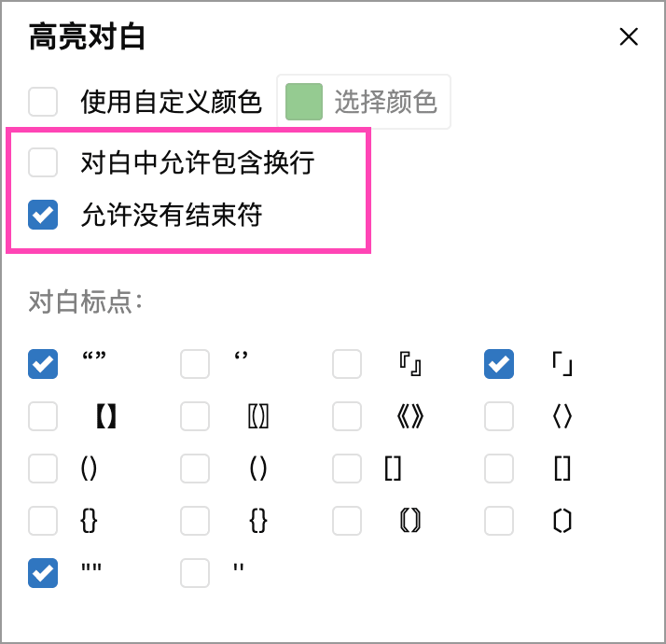Uncheck the curly double quotes “” checkbox
Screen dimensions: 666x644
[43, 364]
